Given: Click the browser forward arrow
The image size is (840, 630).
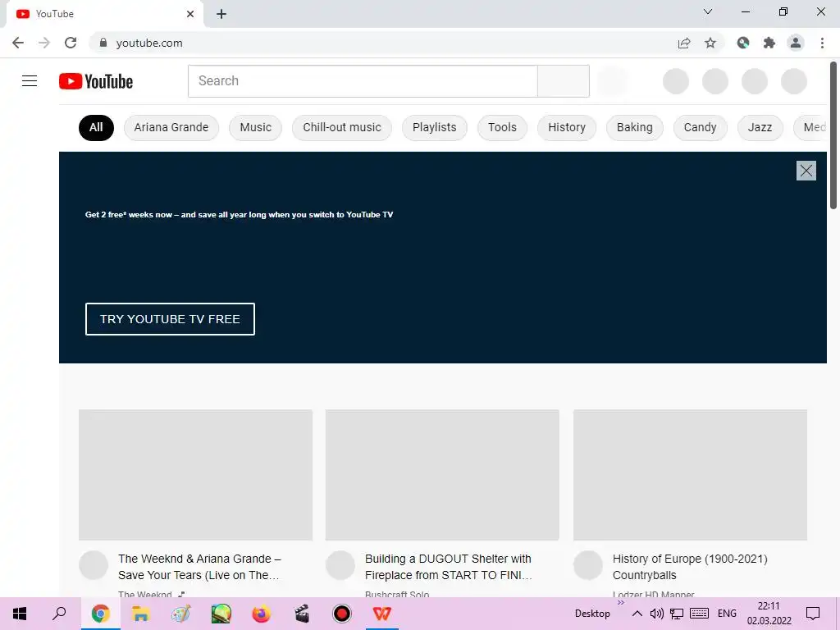Looking at the screenshot, I should coord(44,43).
